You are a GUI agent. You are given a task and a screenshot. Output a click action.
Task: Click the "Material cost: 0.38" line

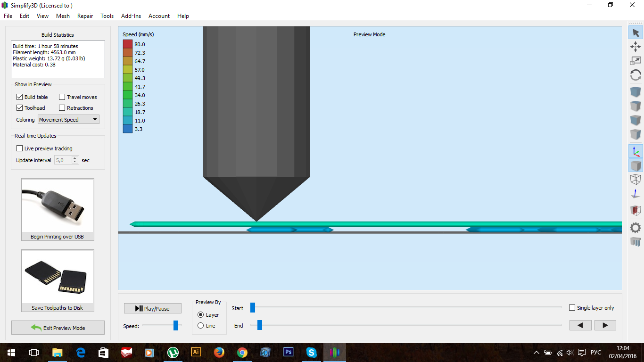click(34, 65)
